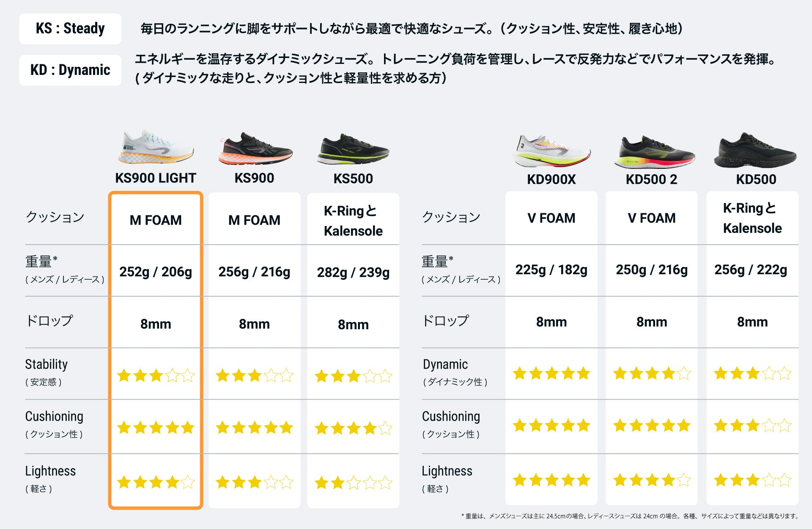Click KD500 2 Dynamic star rating
Viewport: 812px width, 529px height.
[652, 374]
